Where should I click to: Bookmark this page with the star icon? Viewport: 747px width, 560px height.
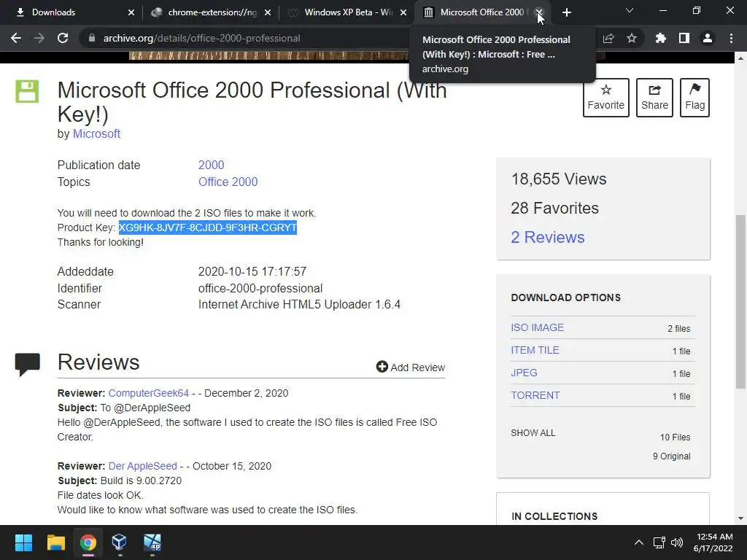click(x=632, y=38)
